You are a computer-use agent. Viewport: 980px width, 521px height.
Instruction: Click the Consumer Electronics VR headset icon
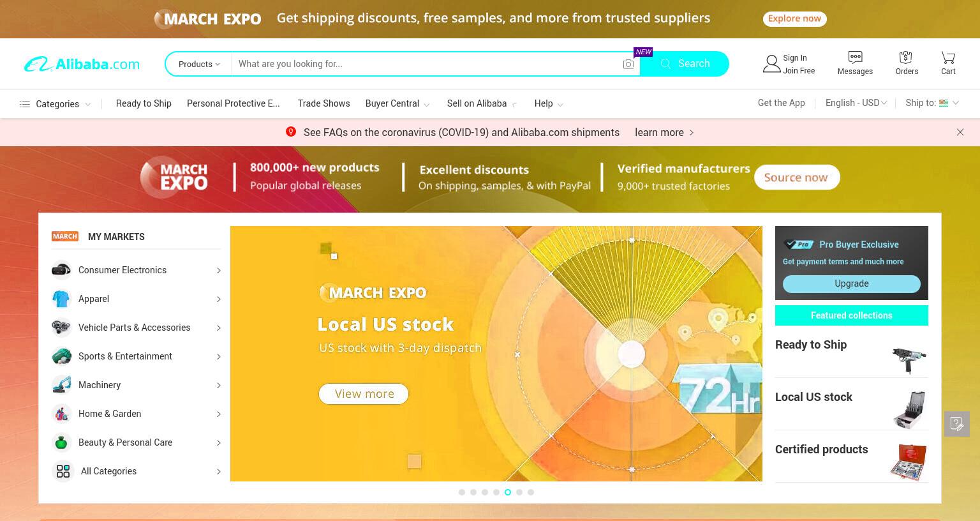tap(61, 270)
